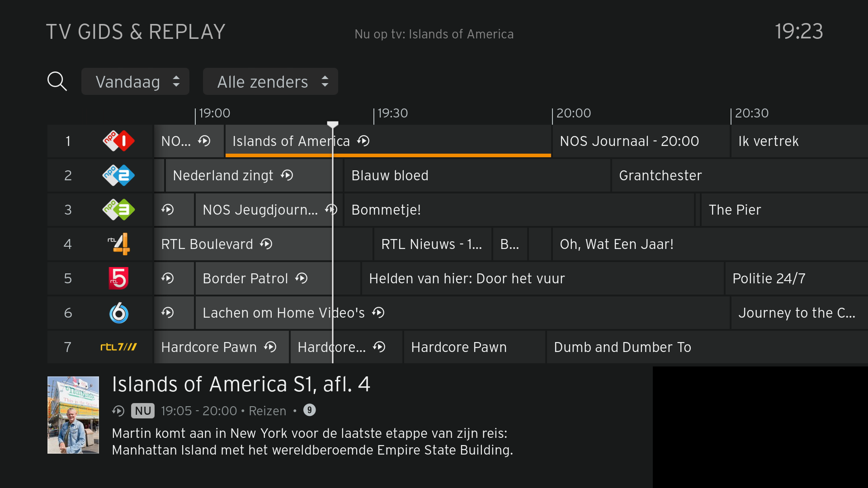Select Dumb and Dumber To movie

[708, 347]
